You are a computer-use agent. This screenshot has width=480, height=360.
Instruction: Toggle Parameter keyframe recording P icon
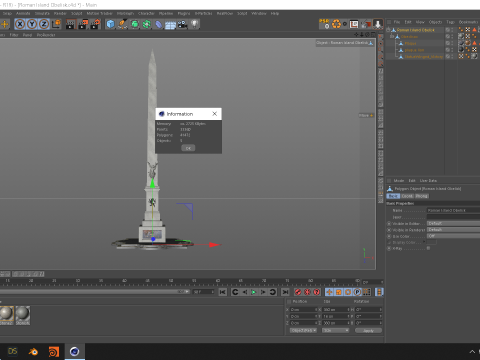point(357,292)
